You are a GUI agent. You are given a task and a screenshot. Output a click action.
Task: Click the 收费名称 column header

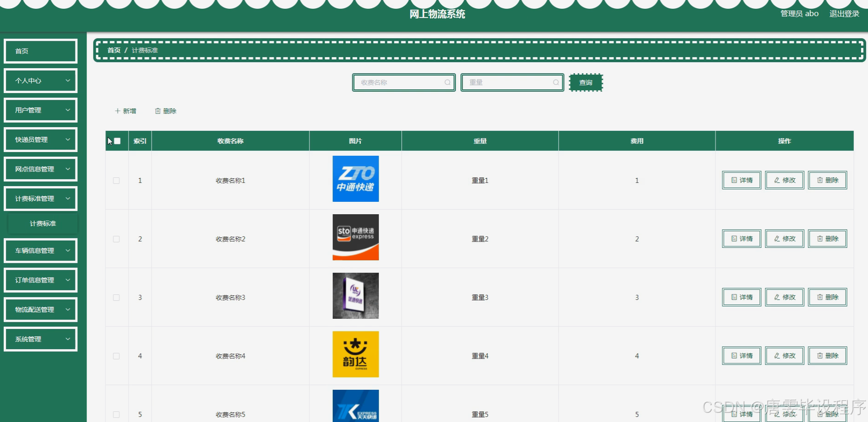click(230, 141)
